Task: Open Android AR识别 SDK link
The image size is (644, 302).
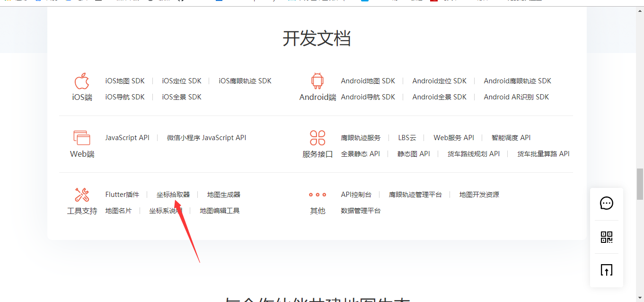Action: click(516, 97)
